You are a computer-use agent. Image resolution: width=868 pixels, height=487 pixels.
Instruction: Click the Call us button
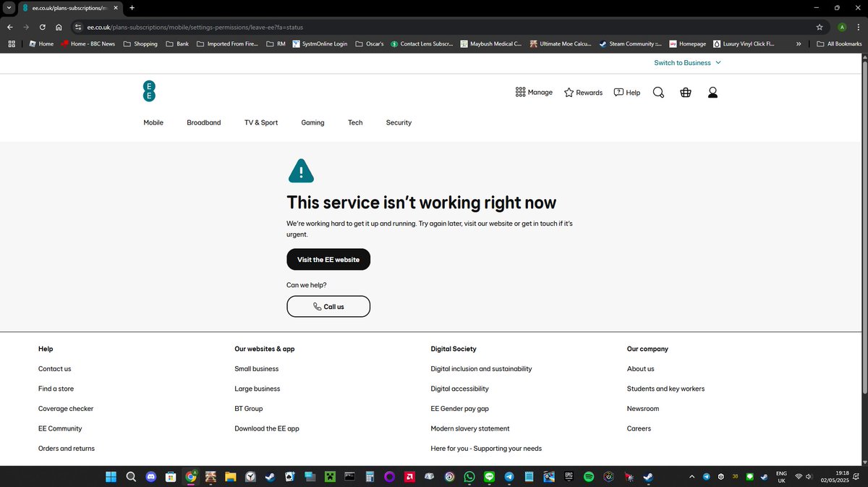coord(328,306)
